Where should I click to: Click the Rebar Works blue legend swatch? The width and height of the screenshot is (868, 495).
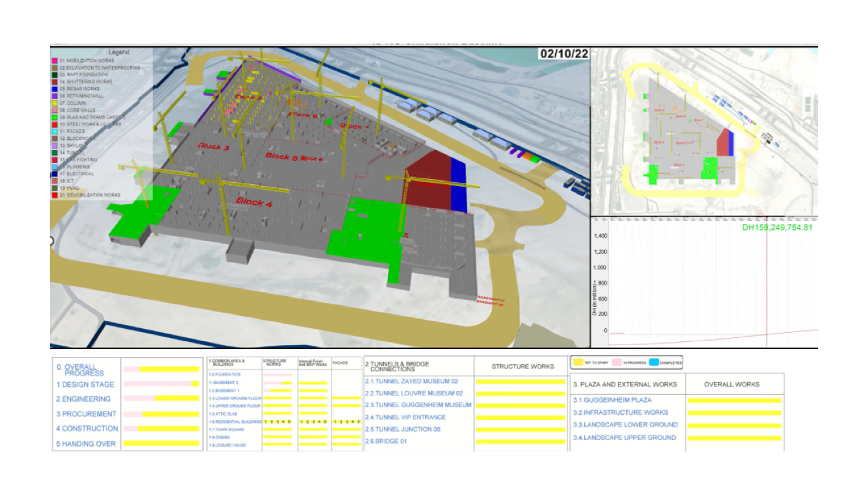(x=54, y=89)
